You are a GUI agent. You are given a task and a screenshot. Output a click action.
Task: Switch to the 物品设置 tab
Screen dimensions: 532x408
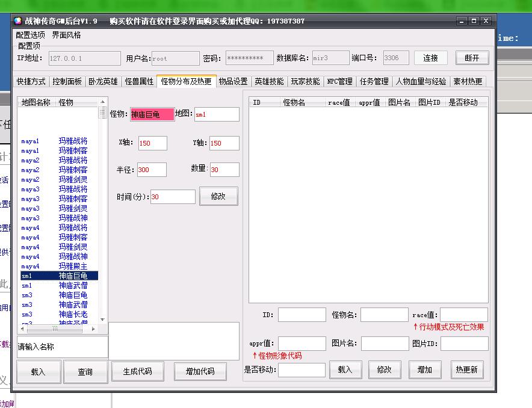[x=233, y=81]
